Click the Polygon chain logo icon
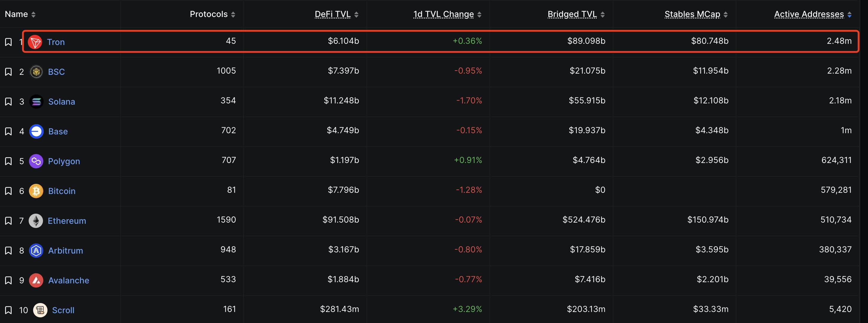 pos(36,161)
